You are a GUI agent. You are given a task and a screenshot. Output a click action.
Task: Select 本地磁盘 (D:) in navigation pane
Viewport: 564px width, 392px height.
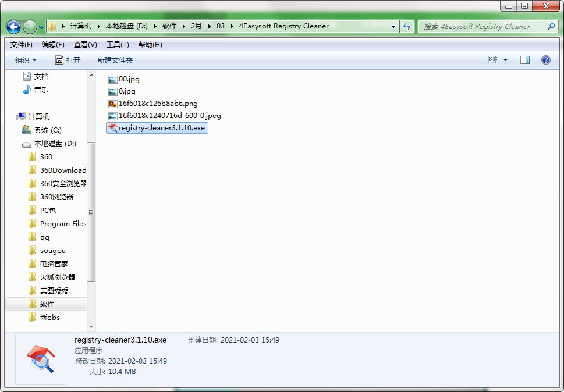(x=49, y=144)
